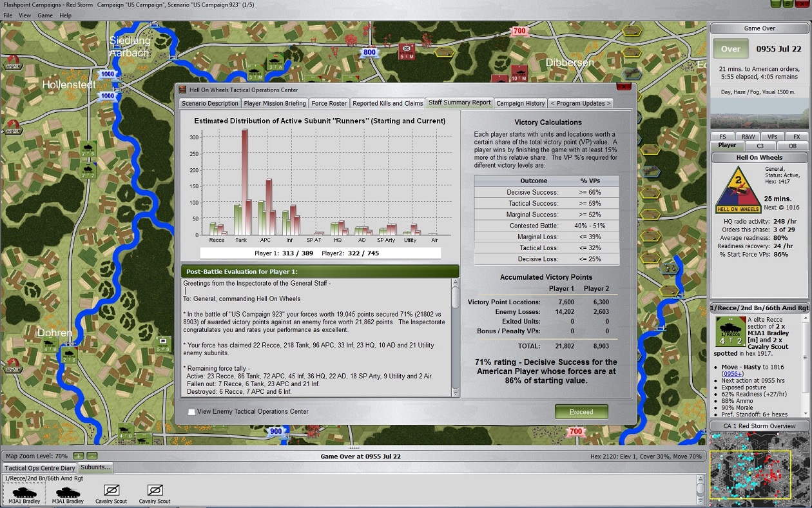Viewport: 812px width, 508px height.
Task: Switch to Player Mission Briefing tab
Action: tap(275, 103)
